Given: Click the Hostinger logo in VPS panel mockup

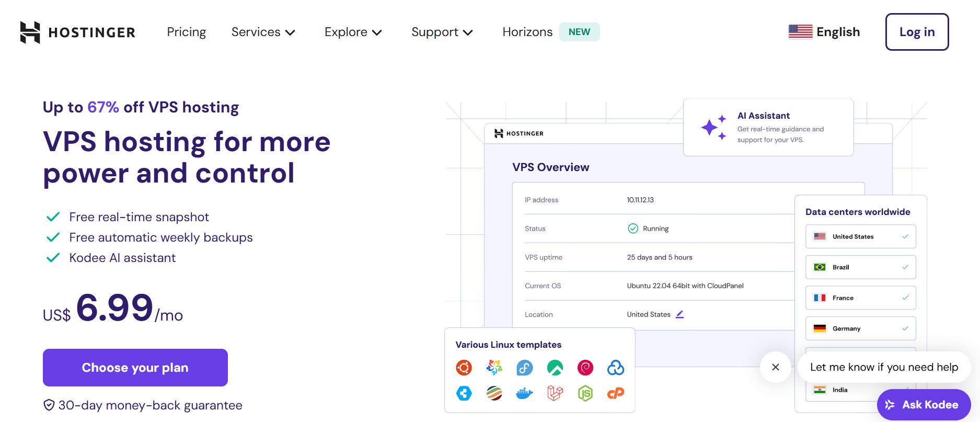Looking at the screenshot, I should click(519, 133).
